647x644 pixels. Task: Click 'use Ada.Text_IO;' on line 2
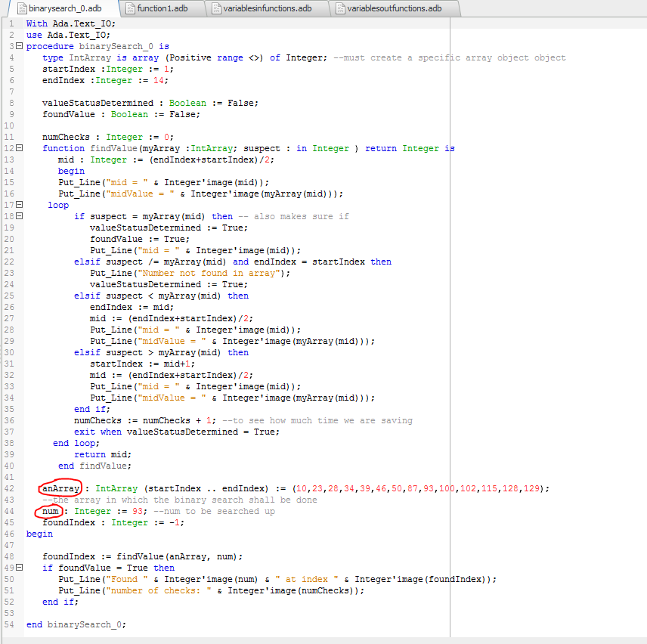click(68, 35)
